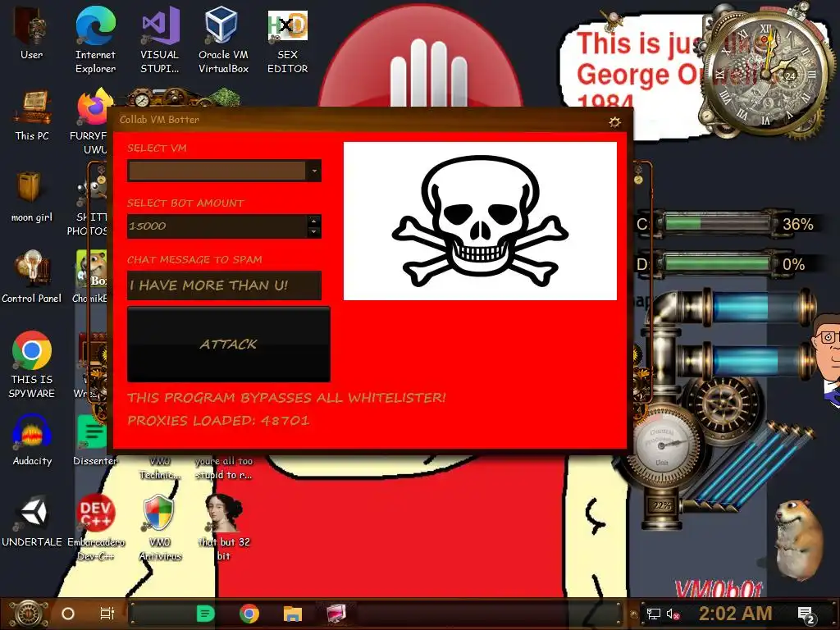Launch UNDERTALE Unity shortcut
The width and height of the screenshot is (840, 630).
[x=32, y=521]
